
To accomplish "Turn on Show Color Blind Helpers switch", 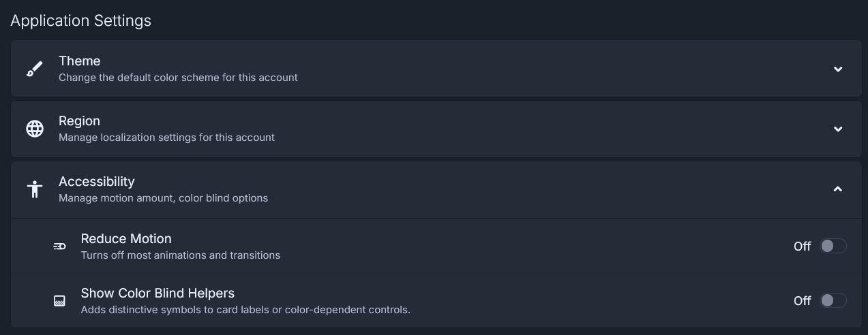I will [x=833, y=300].
